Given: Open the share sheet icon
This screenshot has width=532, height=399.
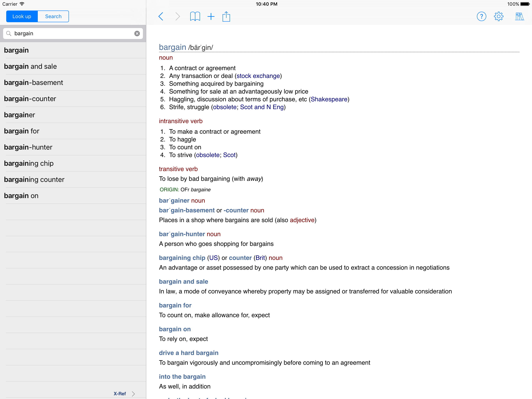Looking at the screenshot, I should (x=226, y=16).
